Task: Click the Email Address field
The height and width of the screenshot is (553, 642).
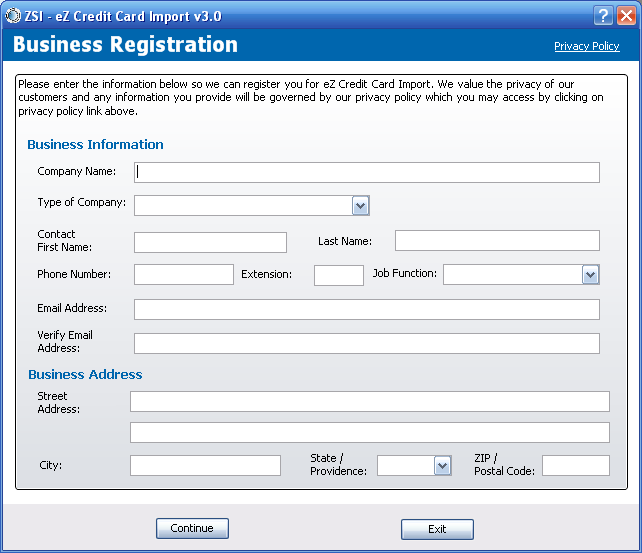Action: [x=366, y=309]
